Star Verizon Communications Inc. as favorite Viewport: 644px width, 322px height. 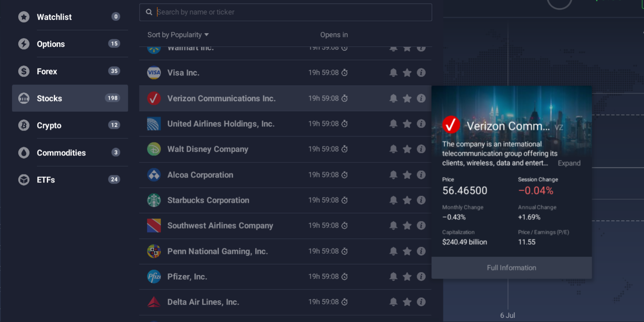(x=407, y=98)
